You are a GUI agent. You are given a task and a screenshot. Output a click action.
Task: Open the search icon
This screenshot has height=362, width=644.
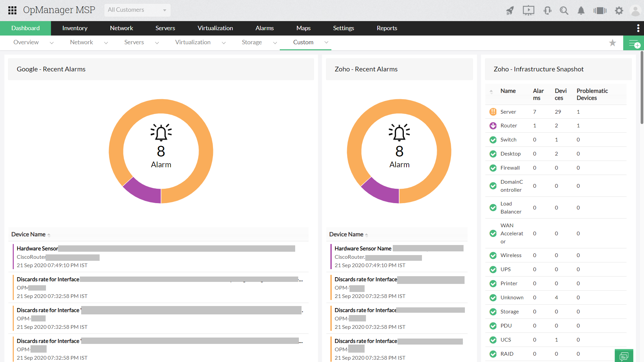tap(564, 10)
